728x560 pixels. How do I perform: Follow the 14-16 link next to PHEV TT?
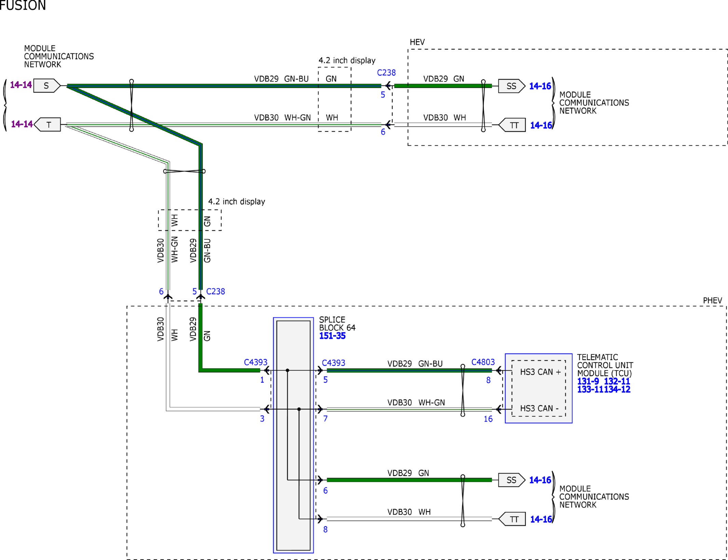pos(541,519)
